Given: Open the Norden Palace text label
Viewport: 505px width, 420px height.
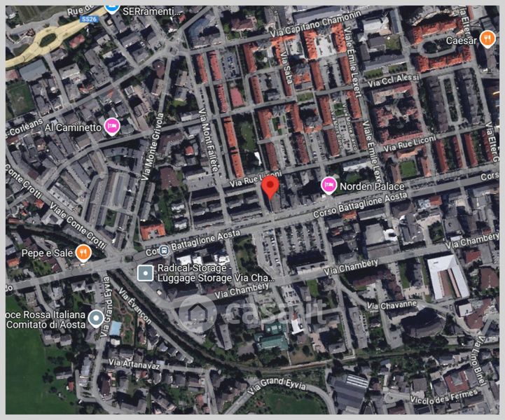Looking at the screenshot, I should pyautogui.click(x=372, y=186).
